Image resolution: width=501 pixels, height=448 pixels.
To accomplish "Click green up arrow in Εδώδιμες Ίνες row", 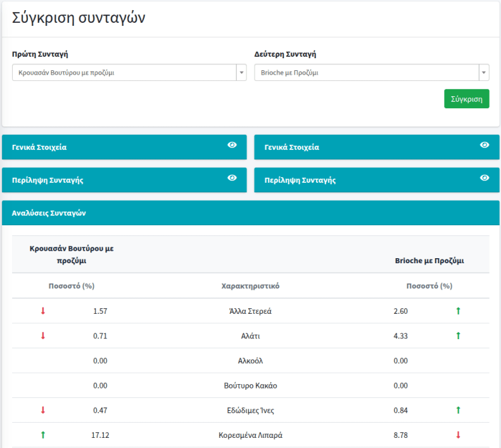I will tap(458, 410).
